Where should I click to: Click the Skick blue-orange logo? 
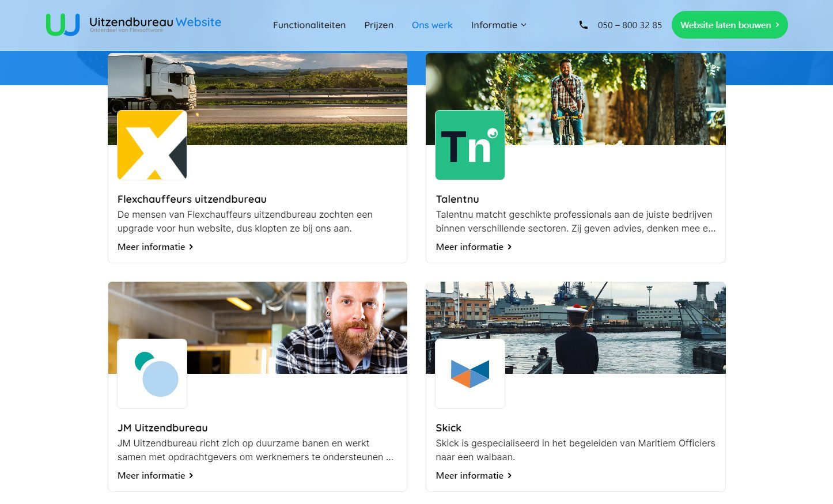470,374
